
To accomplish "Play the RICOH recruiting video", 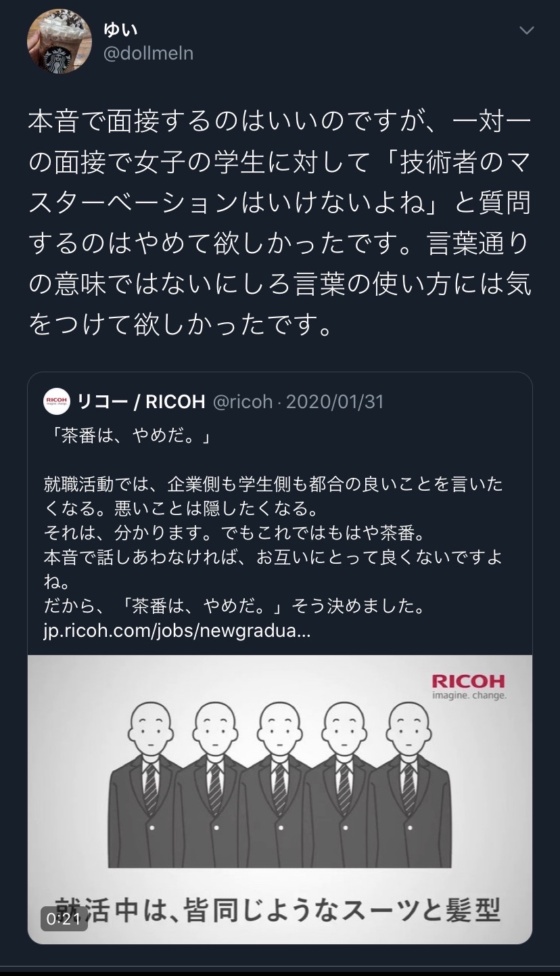I will (280, 799).
